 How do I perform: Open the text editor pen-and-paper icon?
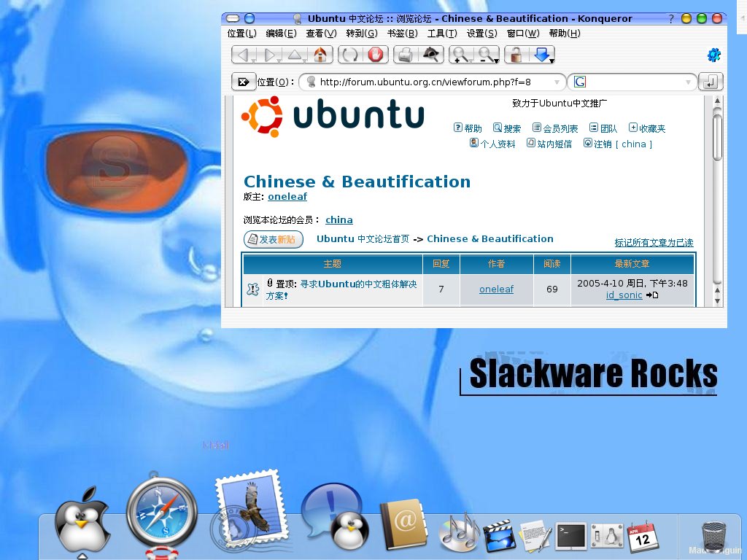[535, 536]
